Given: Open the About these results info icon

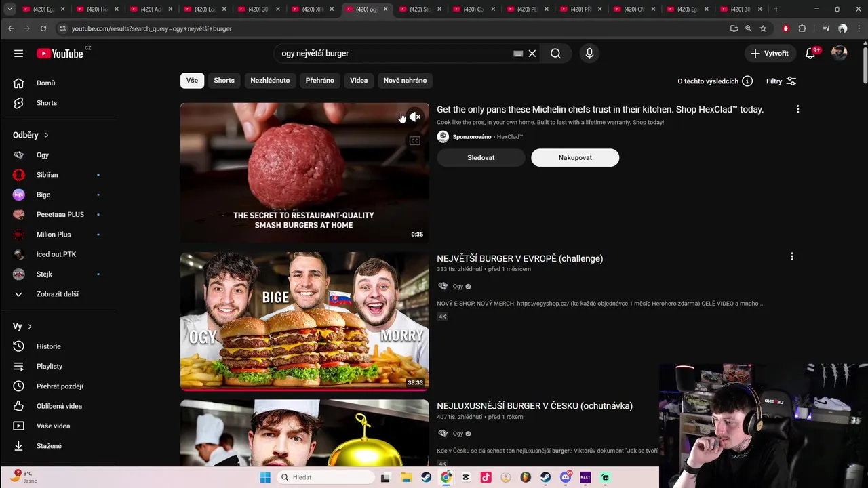Looking at the screenshot, I should pos(747,81).
